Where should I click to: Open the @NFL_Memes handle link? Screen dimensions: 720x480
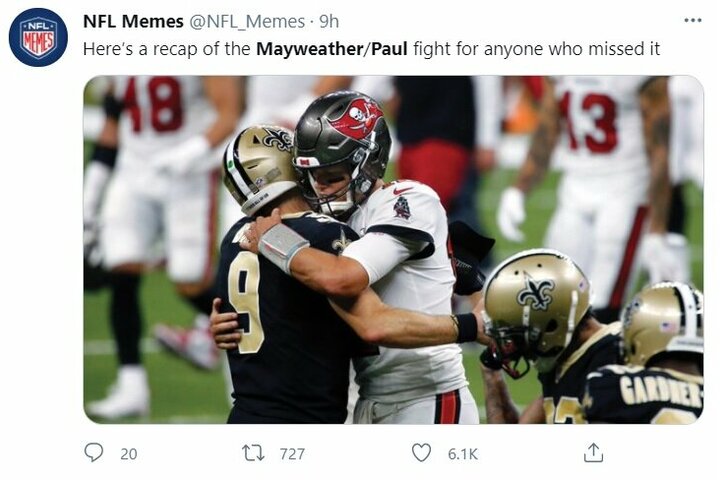coord(247,22)
